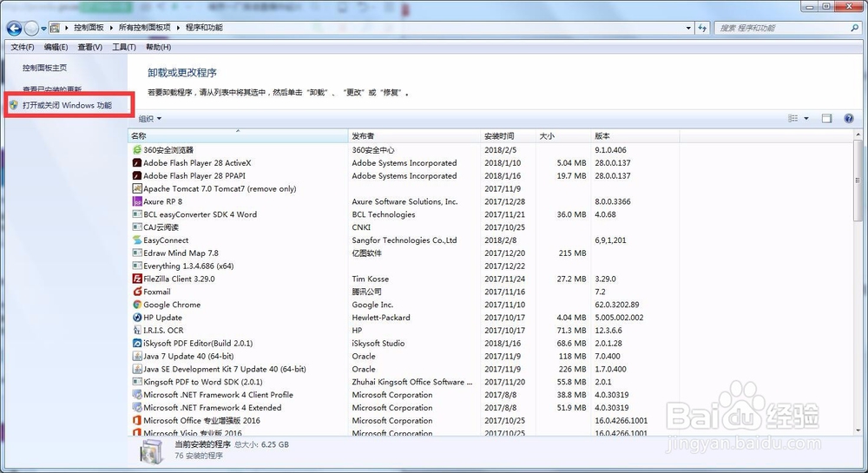Click 控制面板 in the address breadcrumb
868x473 pixels.
click(89, 28)
